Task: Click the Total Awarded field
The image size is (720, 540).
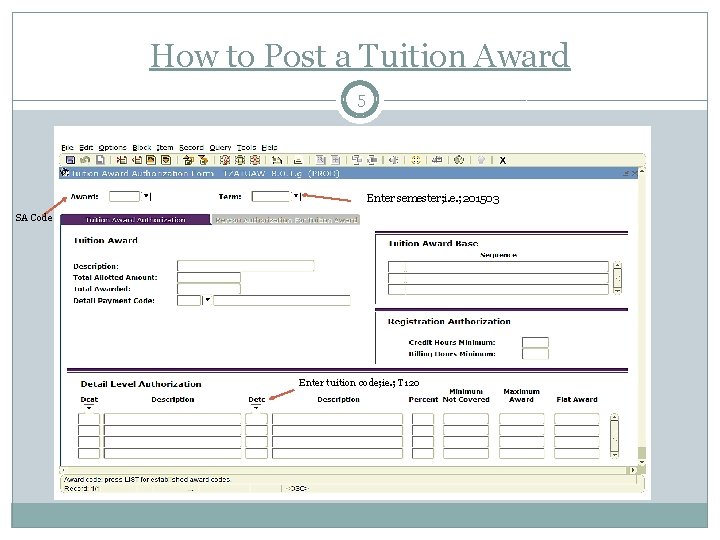Action: click(209, 288)
